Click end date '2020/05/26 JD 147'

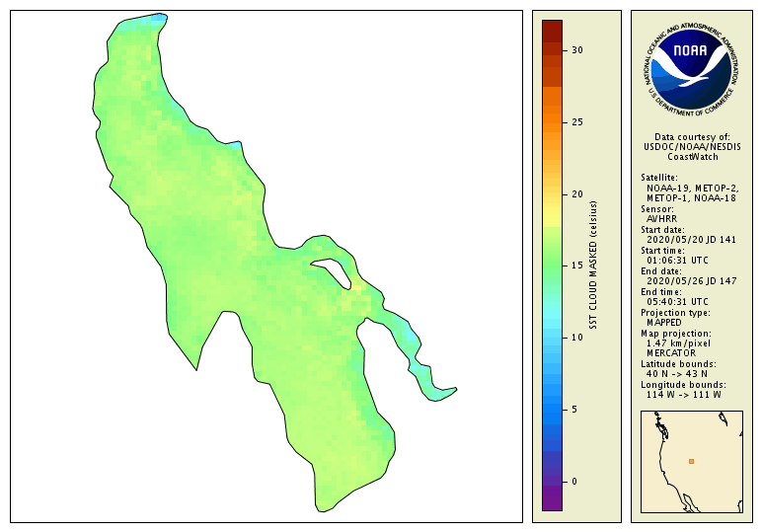[691, 281]
